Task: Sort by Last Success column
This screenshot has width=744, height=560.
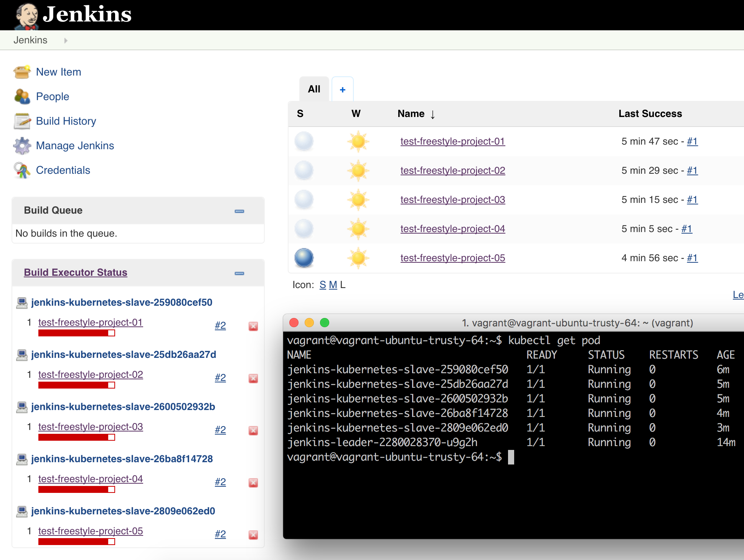Action: (x=650, y=114)
